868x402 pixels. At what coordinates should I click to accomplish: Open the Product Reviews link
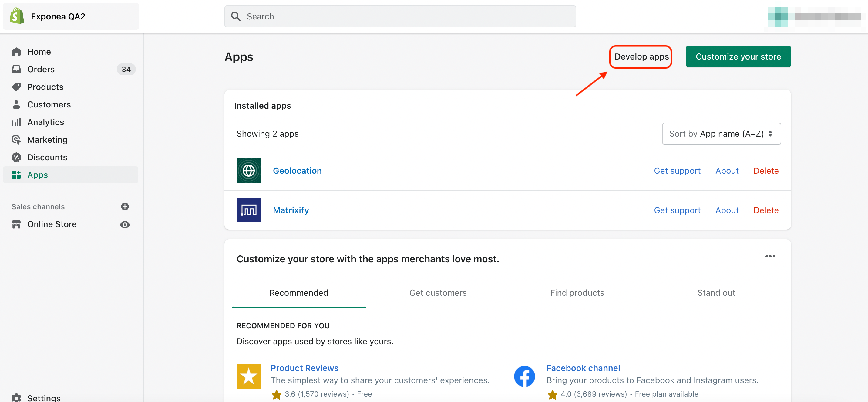point(304,368)
